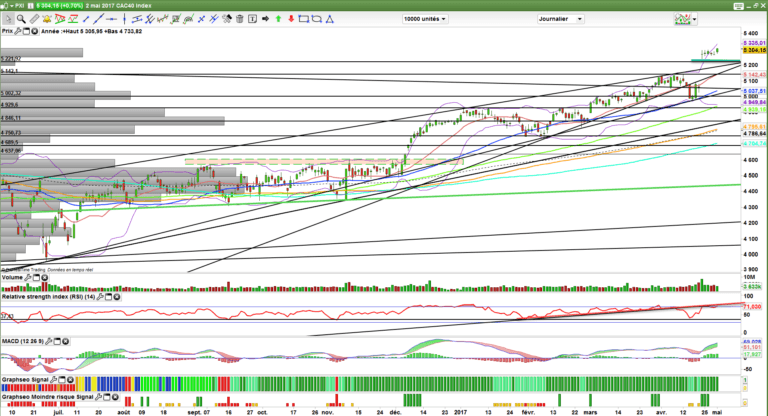This screenshot has width=768, height=416.
Task: Select the trash can delete tool
Action: click(x=239, y=18)
